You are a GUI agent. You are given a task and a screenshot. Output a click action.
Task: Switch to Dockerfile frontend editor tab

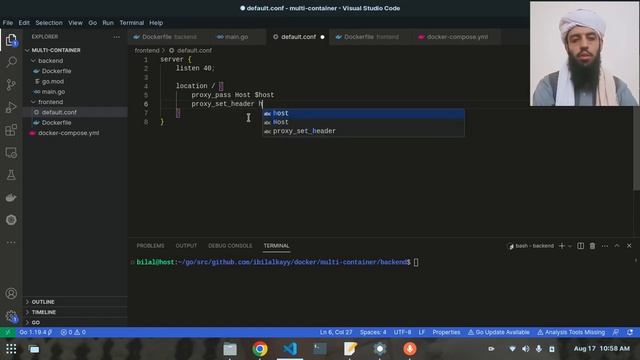371,37
